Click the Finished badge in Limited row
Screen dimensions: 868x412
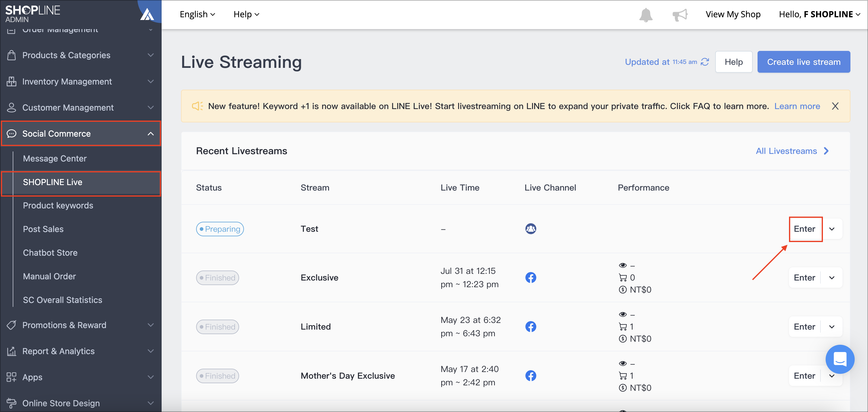[x=217, y=327]
